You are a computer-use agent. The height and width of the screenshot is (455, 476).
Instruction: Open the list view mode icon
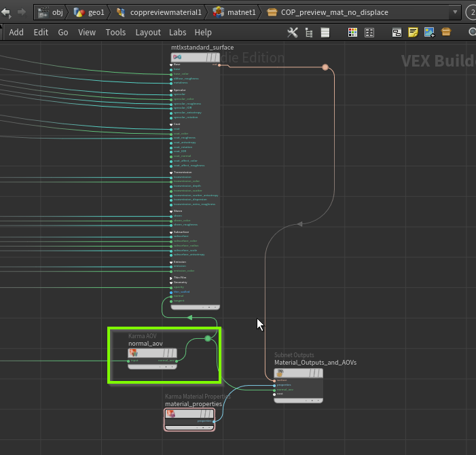[325, 32]
